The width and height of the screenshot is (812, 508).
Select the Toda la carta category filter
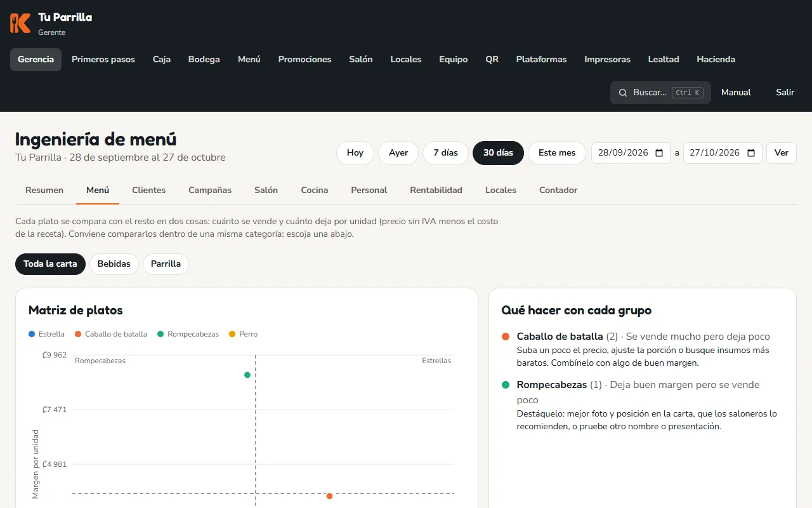pos(50,264)
